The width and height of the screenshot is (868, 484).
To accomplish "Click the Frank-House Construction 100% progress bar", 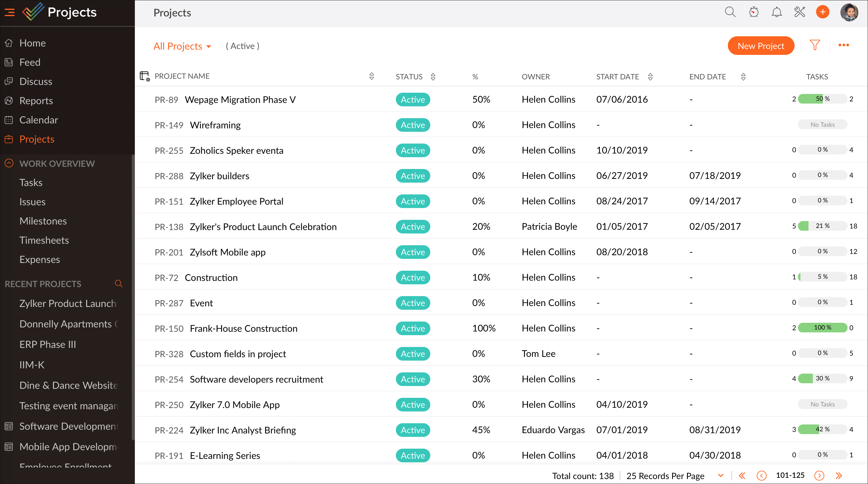I will (x=822, y=327).
